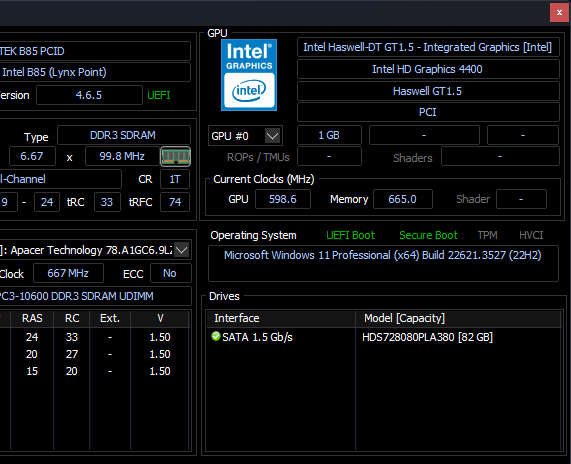This screenshot has width=571, height=464.
Task: Click the HVCI status indicator
Action: point(531,235)
